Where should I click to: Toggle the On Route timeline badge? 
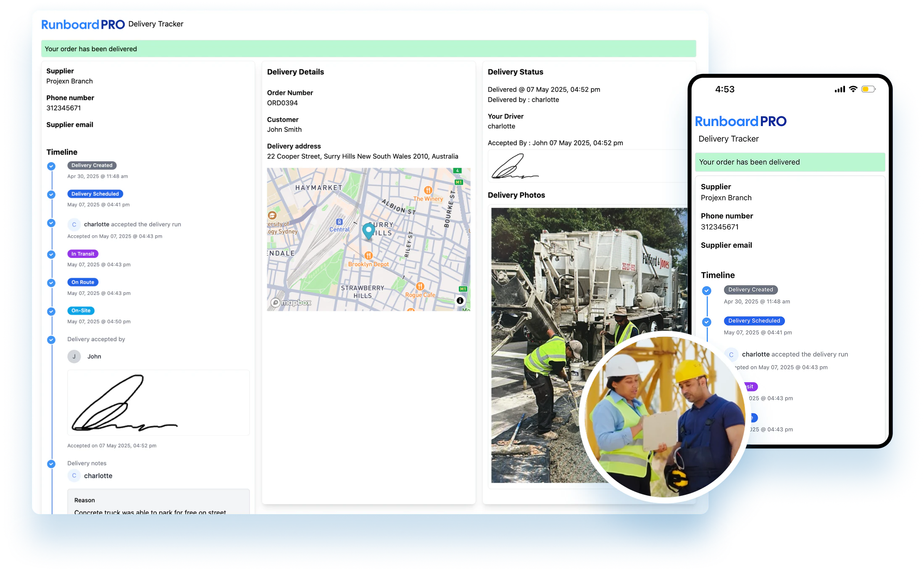(x=82, y=282)
